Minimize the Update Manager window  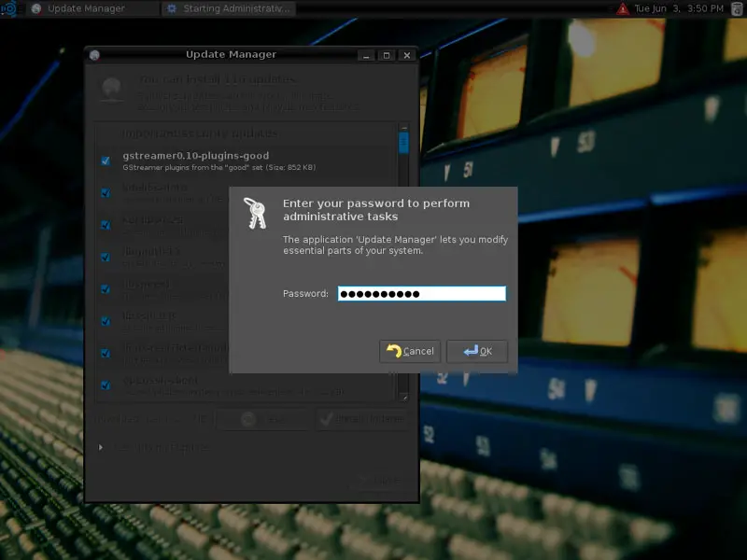366,56
